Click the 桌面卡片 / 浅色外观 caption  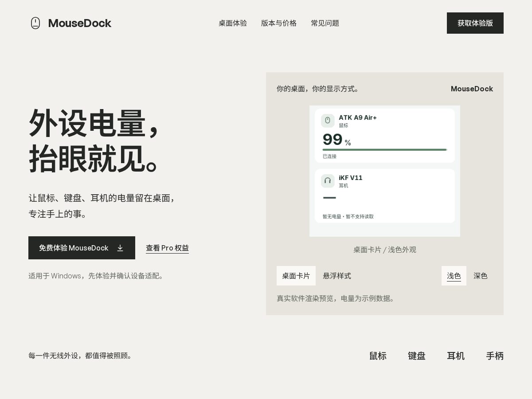pyautogui.click(x=385, y=250)
